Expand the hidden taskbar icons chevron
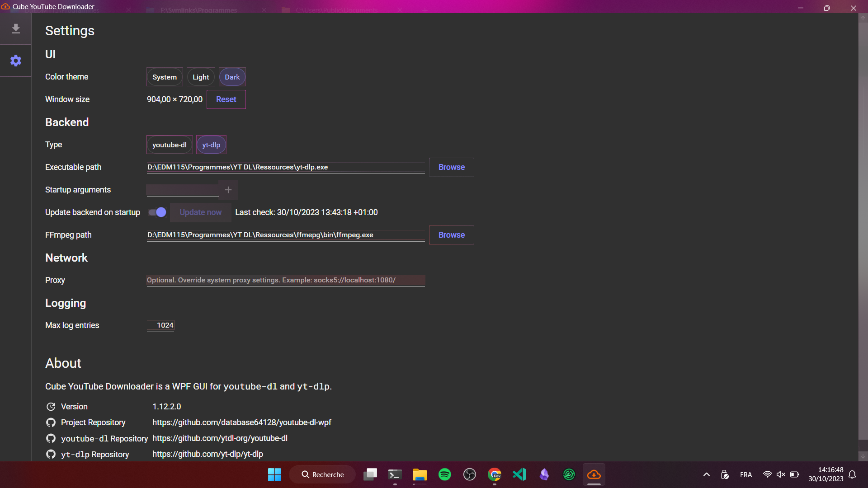This screenshot has width=868, height=488. click(x=706, y=474)
